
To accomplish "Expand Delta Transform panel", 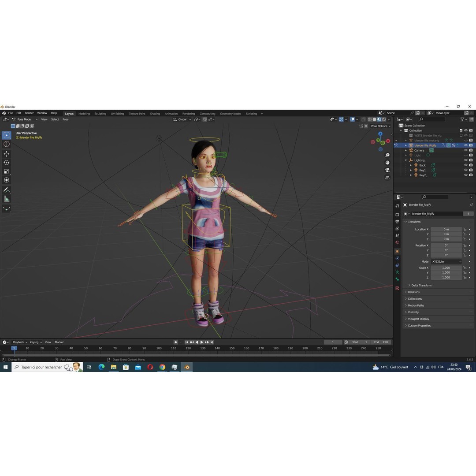I will point(421,286).
